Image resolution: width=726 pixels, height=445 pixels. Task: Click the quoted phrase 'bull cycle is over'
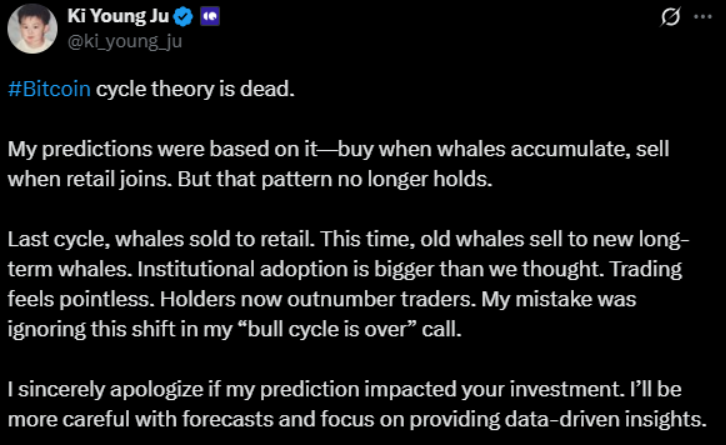327,329
